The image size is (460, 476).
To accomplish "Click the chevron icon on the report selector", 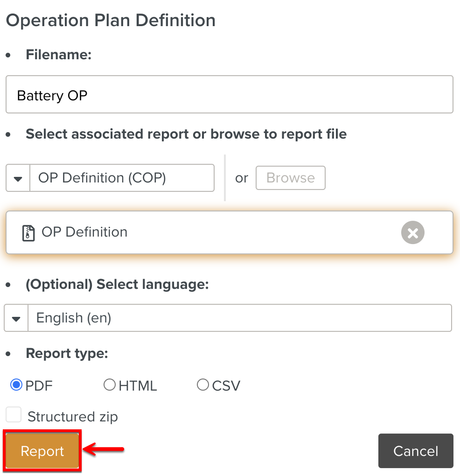I will tap(17, 178).
